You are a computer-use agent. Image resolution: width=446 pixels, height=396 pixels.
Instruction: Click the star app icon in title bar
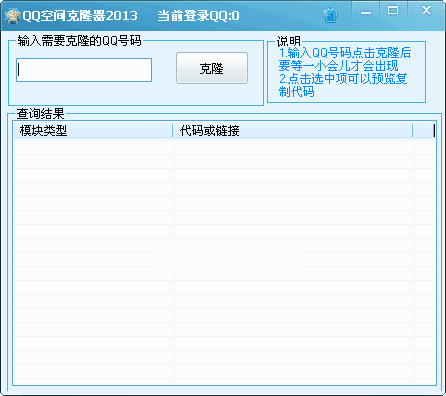pos(13,15)
